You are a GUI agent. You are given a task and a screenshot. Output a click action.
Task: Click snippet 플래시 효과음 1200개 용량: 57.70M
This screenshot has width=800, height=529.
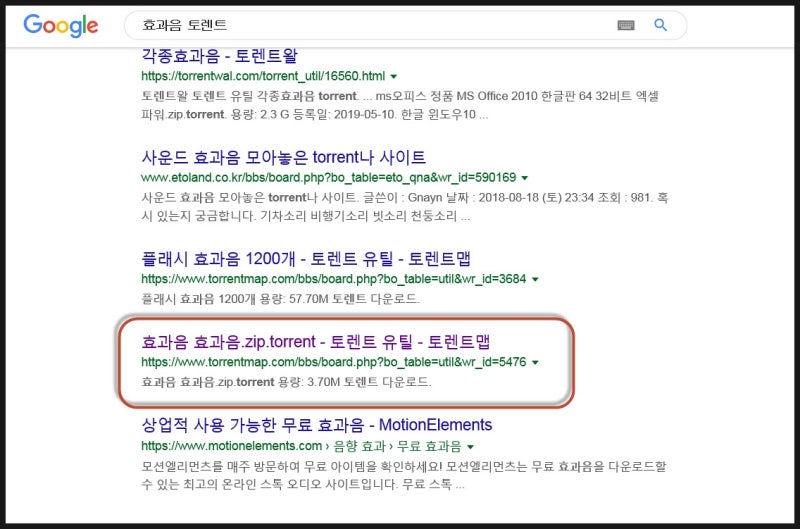280,299
